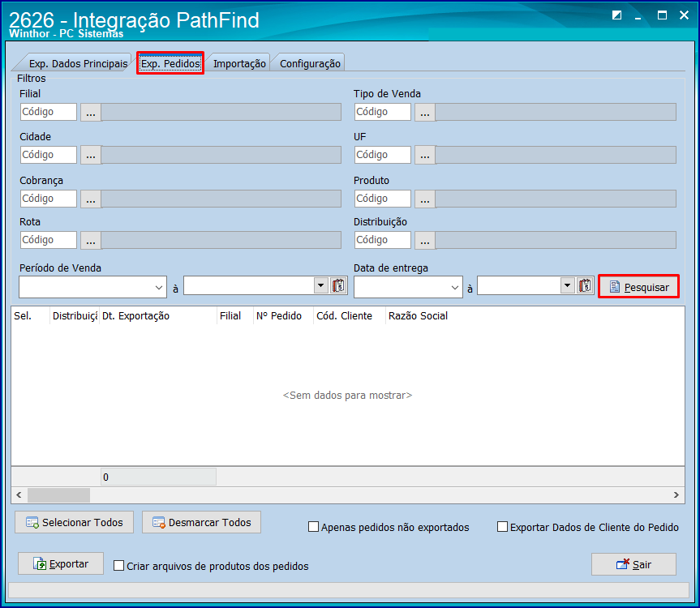700x608 pixels.
Task: Expand Data de entrega end date dropdown arrow
Action: pyautogui.click(x=567, y=285)
